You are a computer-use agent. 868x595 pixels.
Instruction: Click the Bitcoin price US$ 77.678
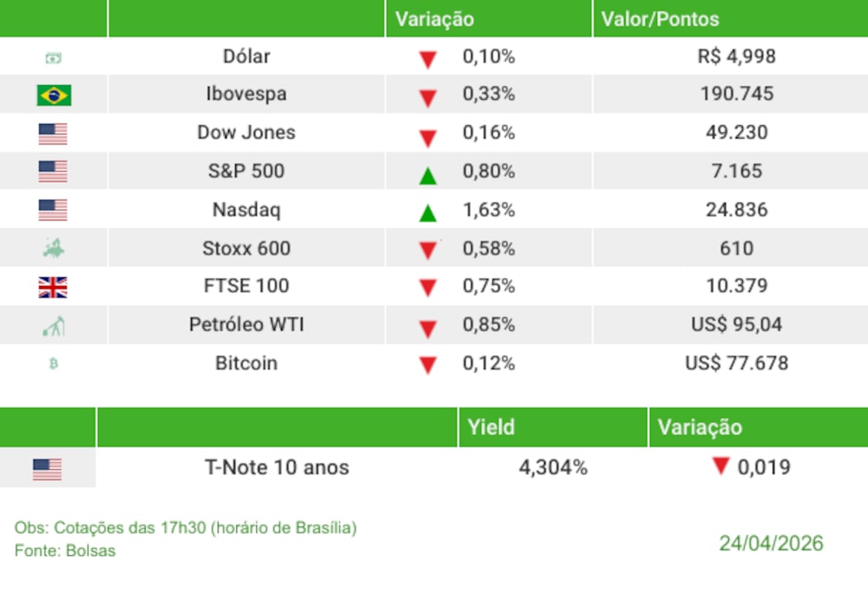(737, 363)
